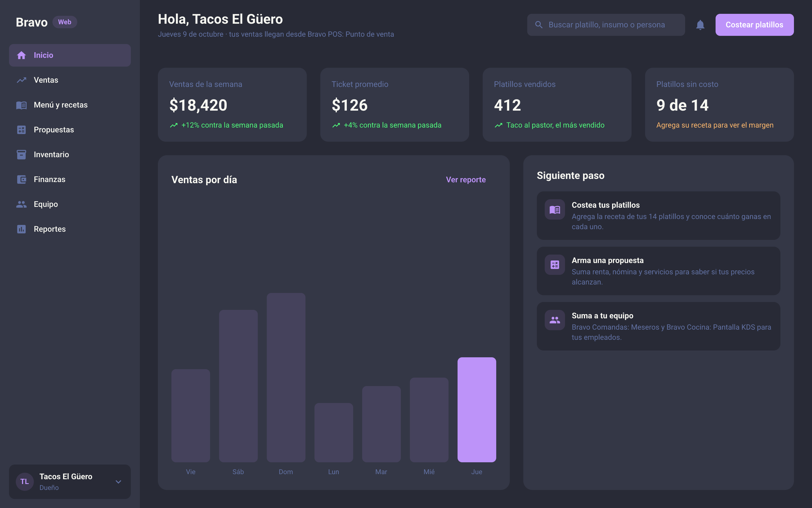Click the Propuestas calculator icon in sidebar
This screenshot has height=508, width=812.
(21, 130)
